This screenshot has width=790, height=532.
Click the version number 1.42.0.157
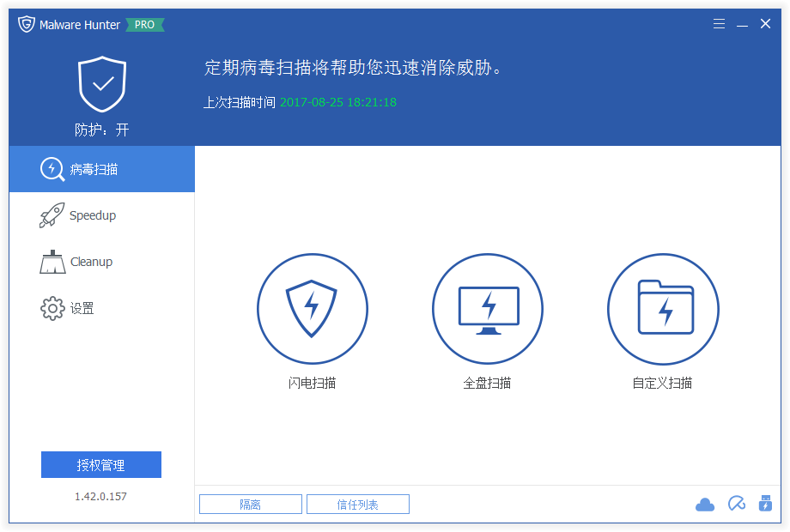point(101,494)
